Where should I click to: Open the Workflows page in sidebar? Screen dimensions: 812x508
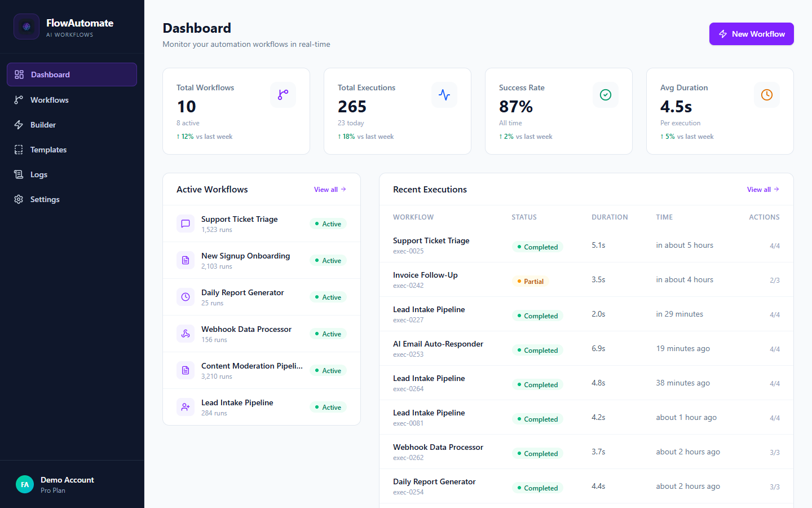pyautogui.click(x=49, y=100)
